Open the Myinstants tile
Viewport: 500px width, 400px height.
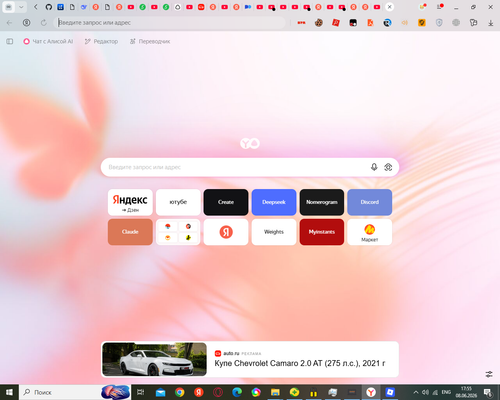click(322, 232)
